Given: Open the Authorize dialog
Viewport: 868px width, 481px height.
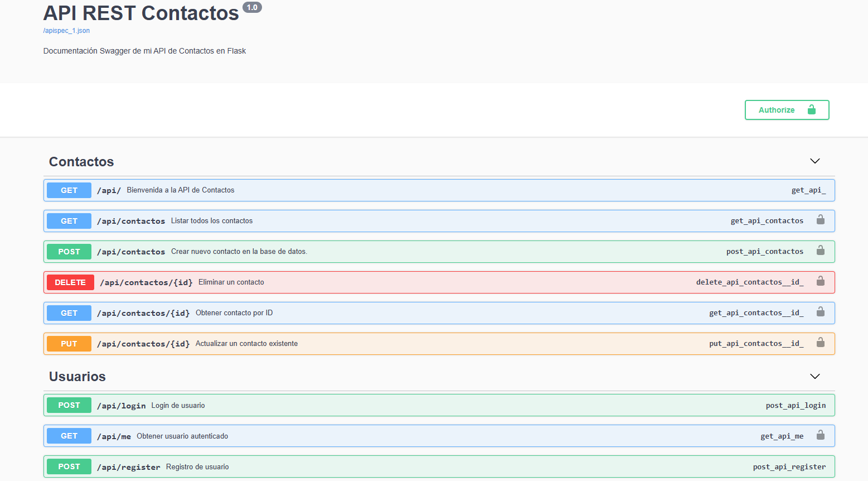Looking at the screenshot, I should (x=786, y=110).
